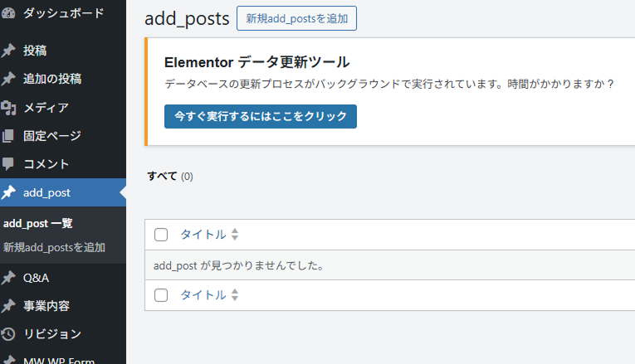Select the すべて filter link

point(162,176)
